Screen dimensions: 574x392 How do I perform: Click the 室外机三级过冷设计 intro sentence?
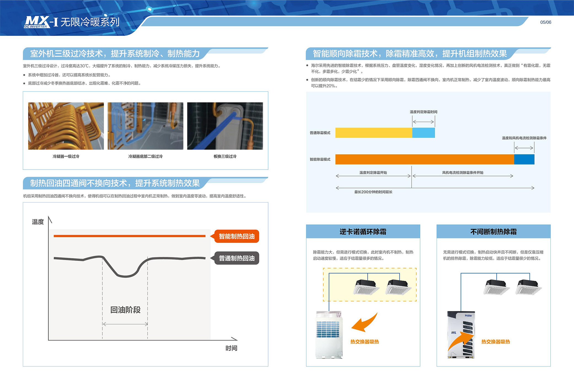click(x=122, y=66)
